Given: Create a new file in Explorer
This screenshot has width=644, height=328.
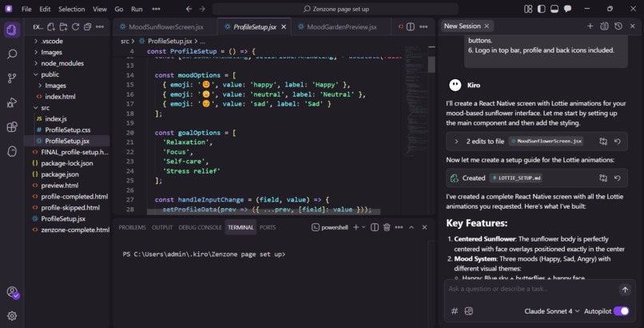Looking at the screenshot, I should [51, 26].
